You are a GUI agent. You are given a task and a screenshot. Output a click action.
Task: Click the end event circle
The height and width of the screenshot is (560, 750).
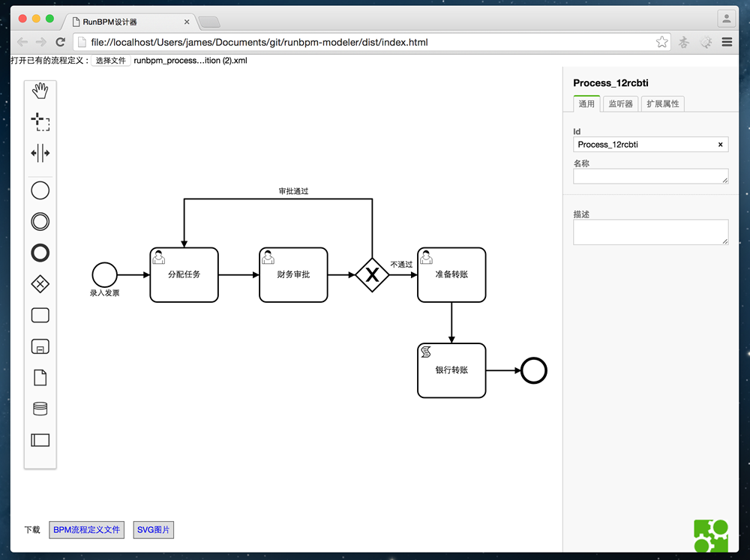[534, 370]
